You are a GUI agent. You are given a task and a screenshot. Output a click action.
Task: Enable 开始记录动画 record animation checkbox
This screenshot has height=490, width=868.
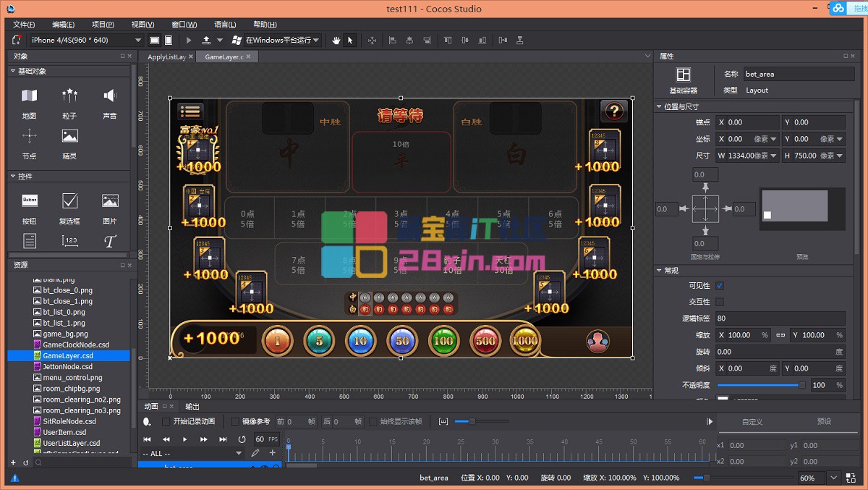tap(166, 421)
